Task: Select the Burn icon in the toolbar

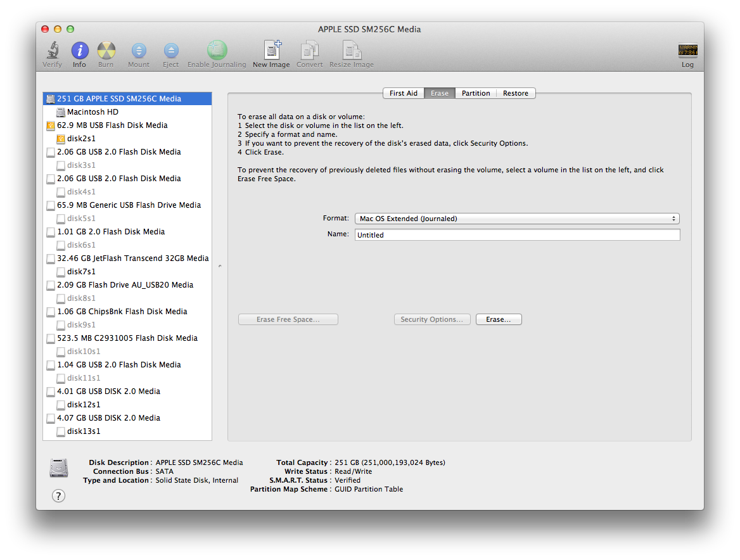Action: click(x=106, y=51)
